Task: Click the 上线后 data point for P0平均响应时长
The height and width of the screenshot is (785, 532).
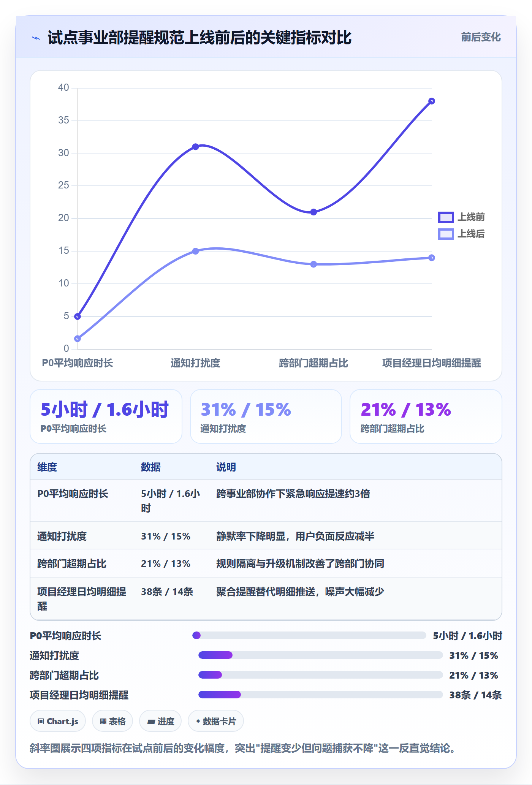Action: point(78,339)
